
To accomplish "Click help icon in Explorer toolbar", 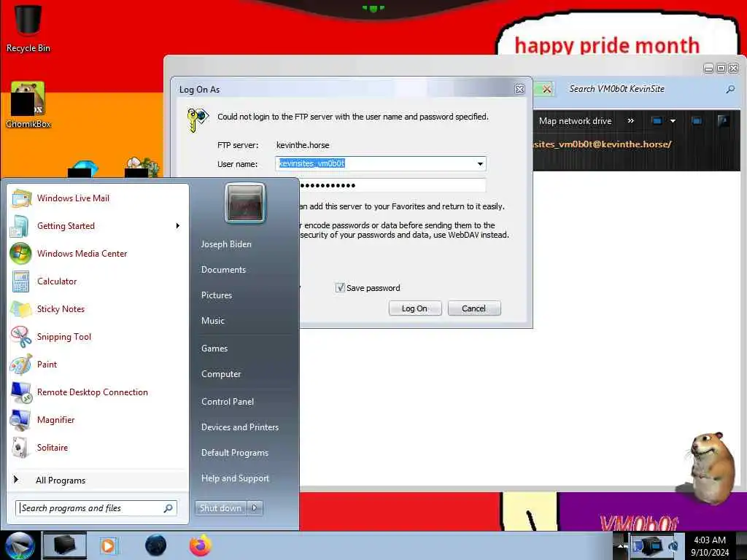I will point(723,121).
